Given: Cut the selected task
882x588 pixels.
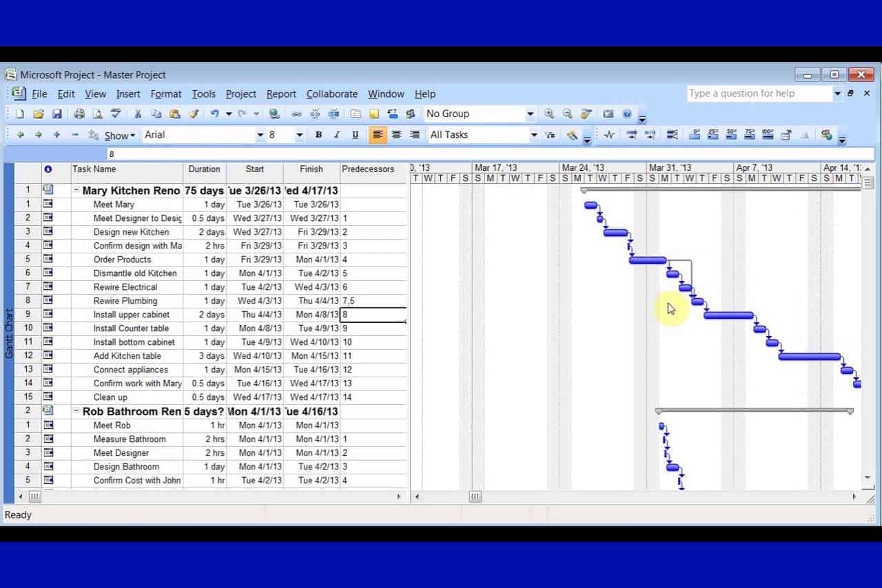Looking at the screenshot, I should point(138,114).
